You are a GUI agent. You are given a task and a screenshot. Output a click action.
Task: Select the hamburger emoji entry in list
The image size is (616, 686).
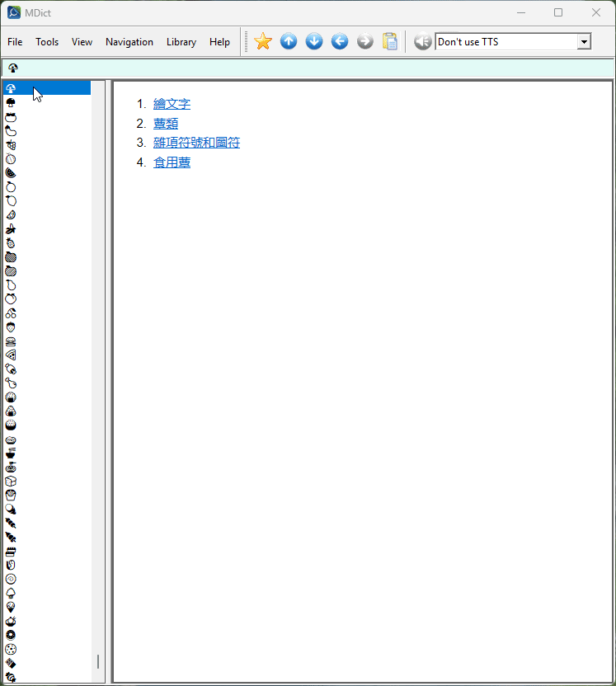(11, 341)
